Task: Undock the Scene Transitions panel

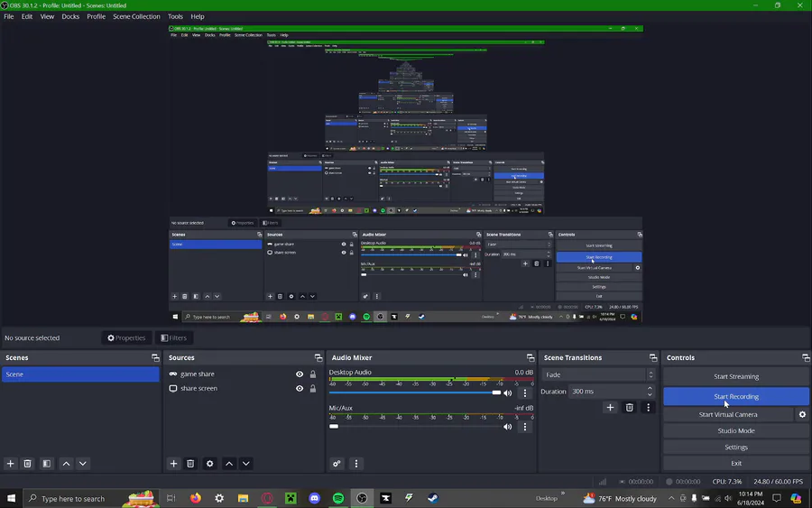Action: point(653,358)
